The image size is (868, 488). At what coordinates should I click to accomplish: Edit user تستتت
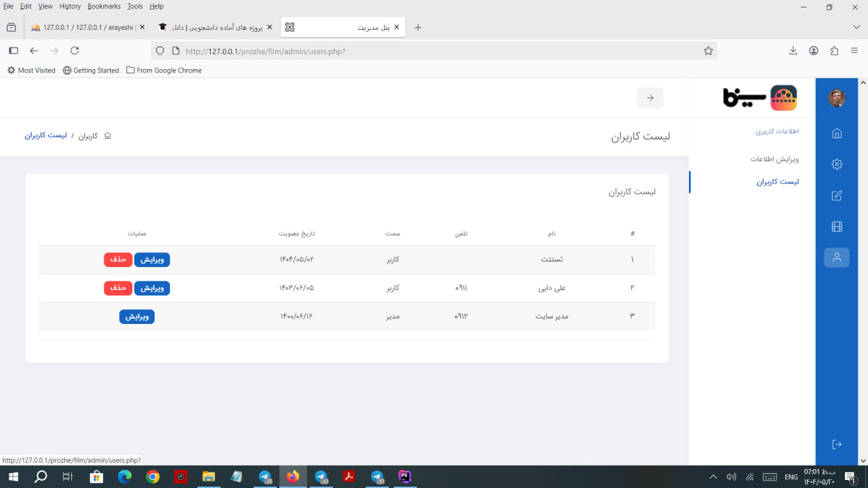point(152,260)
